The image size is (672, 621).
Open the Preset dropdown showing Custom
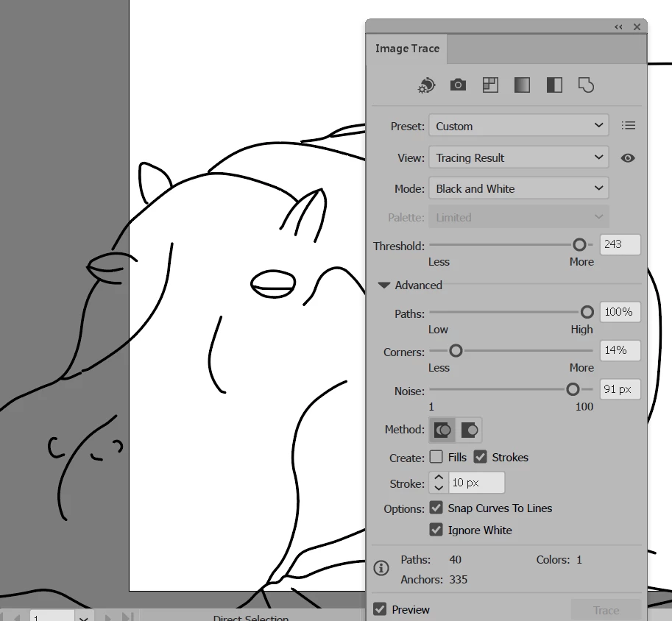[519, 126]
